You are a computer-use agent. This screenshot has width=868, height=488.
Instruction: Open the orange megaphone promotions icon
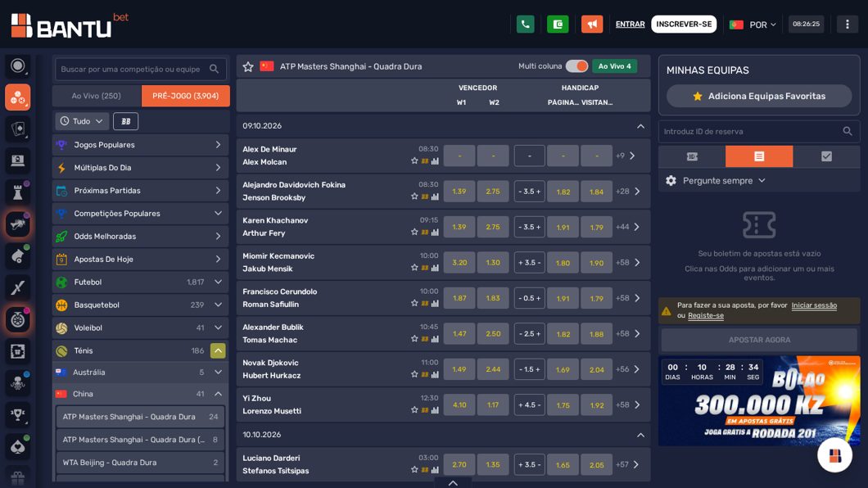[x=592, y=25]
